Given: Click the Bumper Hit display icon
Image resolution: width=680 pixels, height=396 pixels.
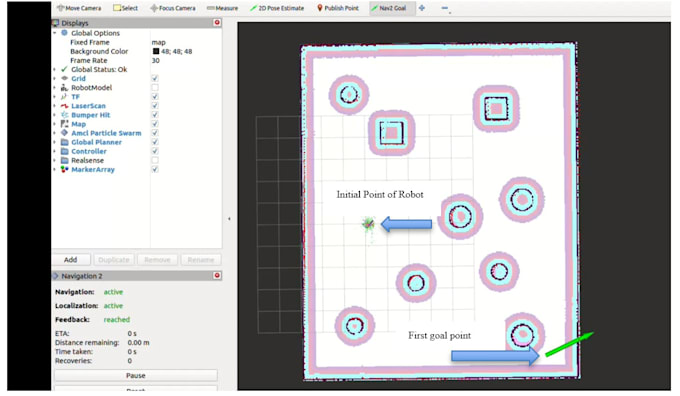Looking at the screenshot, I should point(65,115).
